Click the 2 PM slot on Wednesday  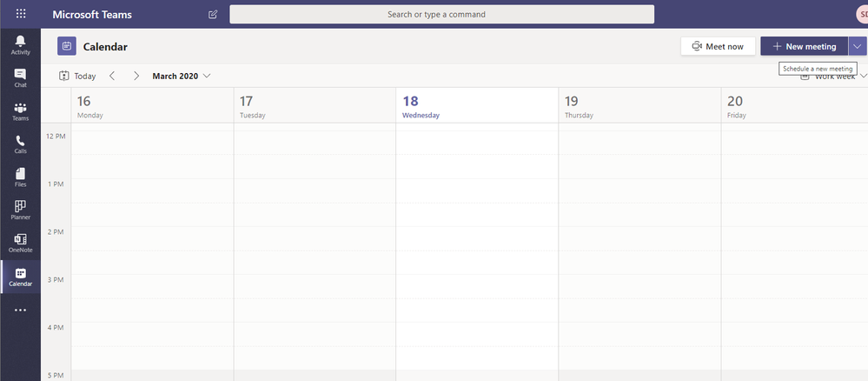[477, 238]
